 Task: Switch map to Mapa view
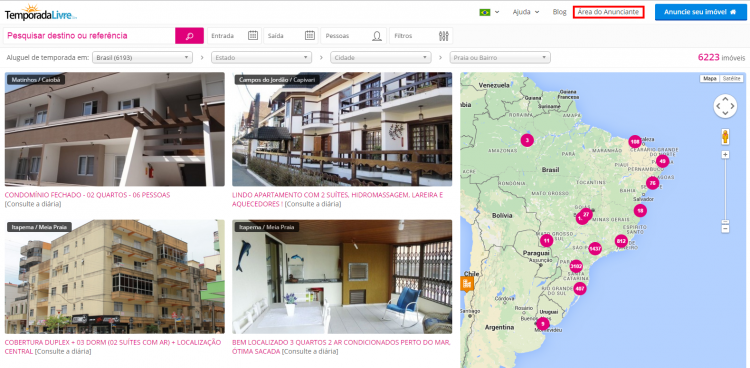pyautogui.click(x=710, y=78)
